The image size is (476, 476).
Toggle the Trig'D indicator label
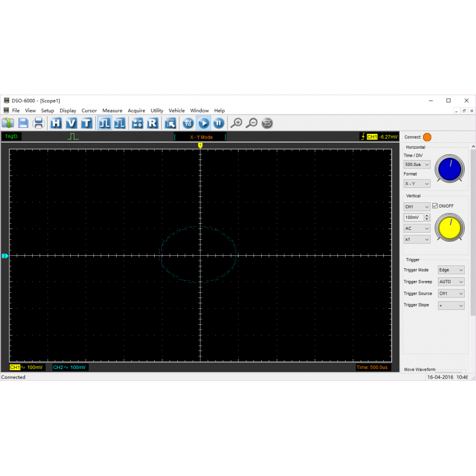coord(12,136)
